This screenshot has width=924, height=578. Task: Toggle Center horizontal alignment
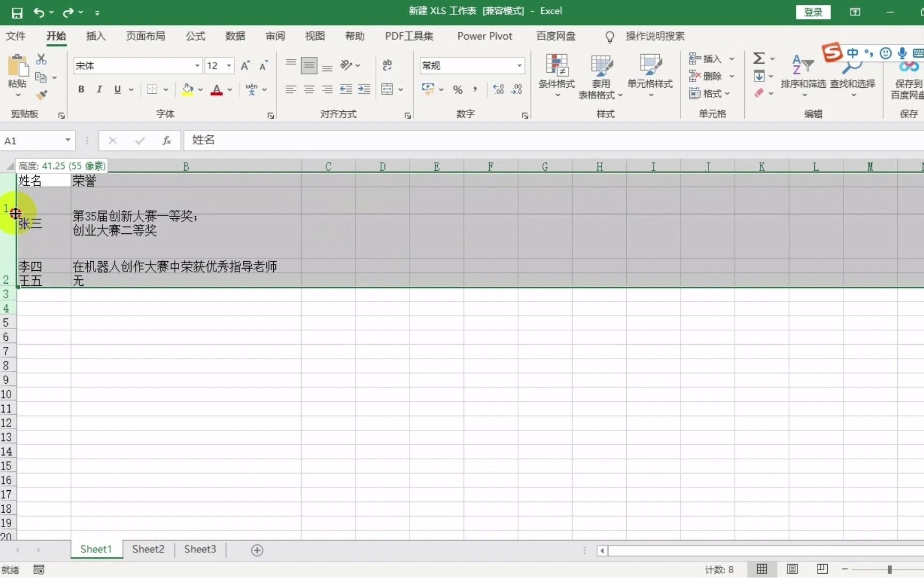[x=309, y=89]
